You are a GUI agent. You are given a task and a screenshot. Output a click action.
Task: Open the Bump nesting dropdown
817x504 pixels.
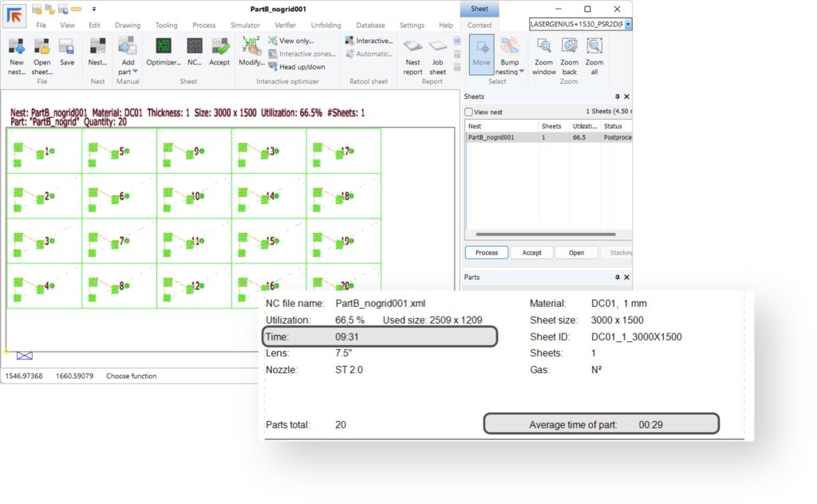(521, 72)
